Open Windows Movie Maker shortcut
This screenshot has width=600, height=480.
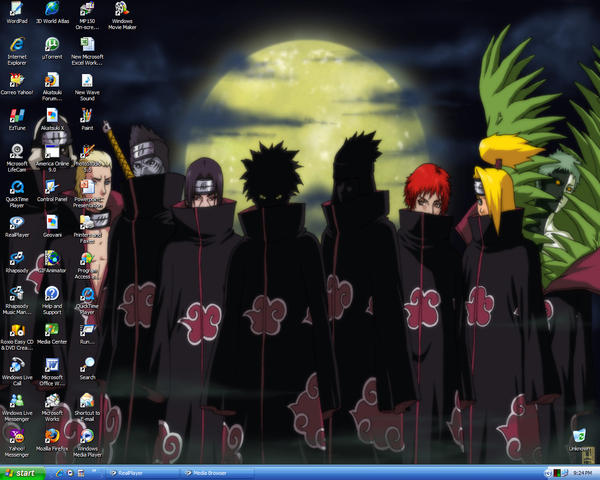pos(122,15)
